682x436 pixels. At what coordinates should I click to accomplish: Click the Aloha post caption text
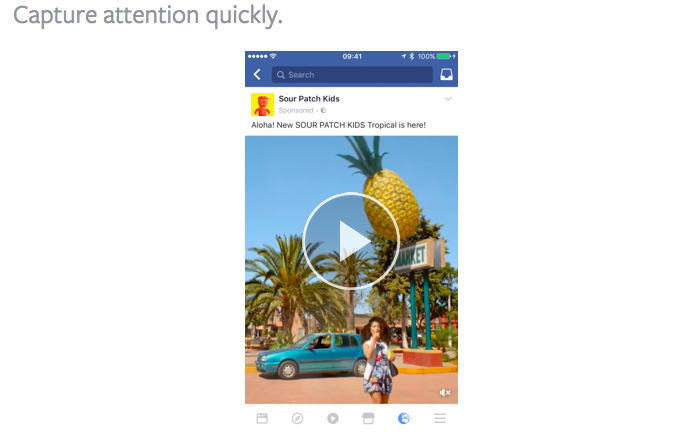(x=338, y=125)
